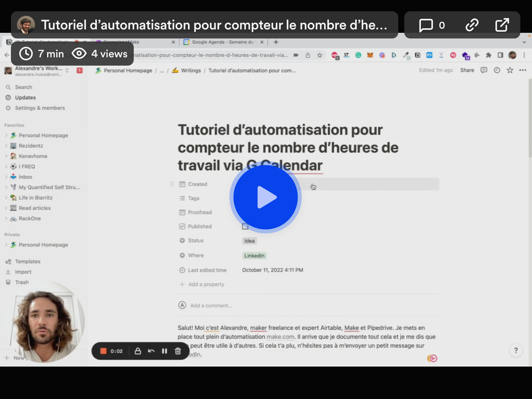Open the video author's avatar
Viewport: 532px width, 399px height.
(26, 25)
